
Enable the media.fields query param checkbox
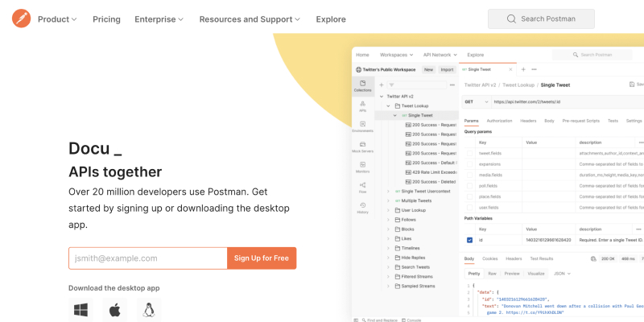pos(469,175)
